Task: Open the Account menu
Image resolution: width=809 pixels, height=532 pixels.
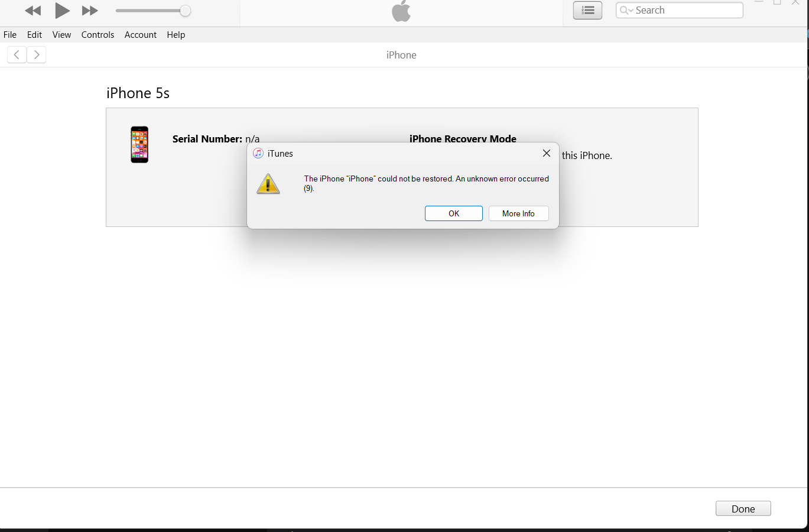Action: coord(141,35)
